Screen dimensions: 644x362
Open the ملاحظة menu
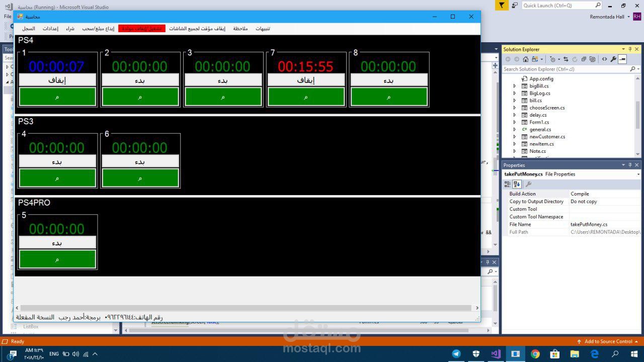(x=240, y=29)
